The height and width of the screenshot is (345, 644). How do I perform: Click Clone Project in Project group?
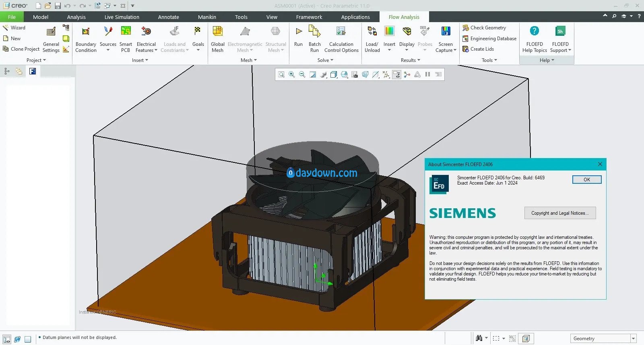pos(21,49)
